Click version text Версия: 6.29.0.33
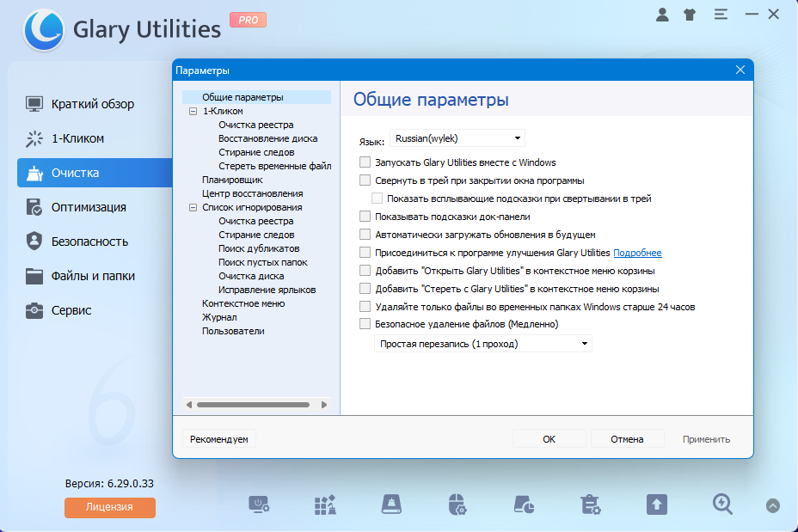The height and width of the screenshot is (532, 798). click(x=109, y=483)
